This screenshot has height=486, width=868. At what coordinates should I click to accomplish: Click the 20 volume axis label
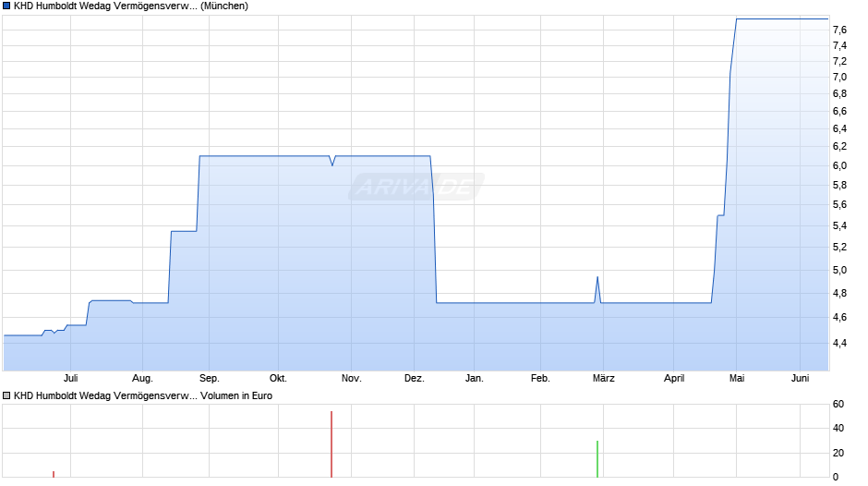pyautogui.click(x=838, y=453)
